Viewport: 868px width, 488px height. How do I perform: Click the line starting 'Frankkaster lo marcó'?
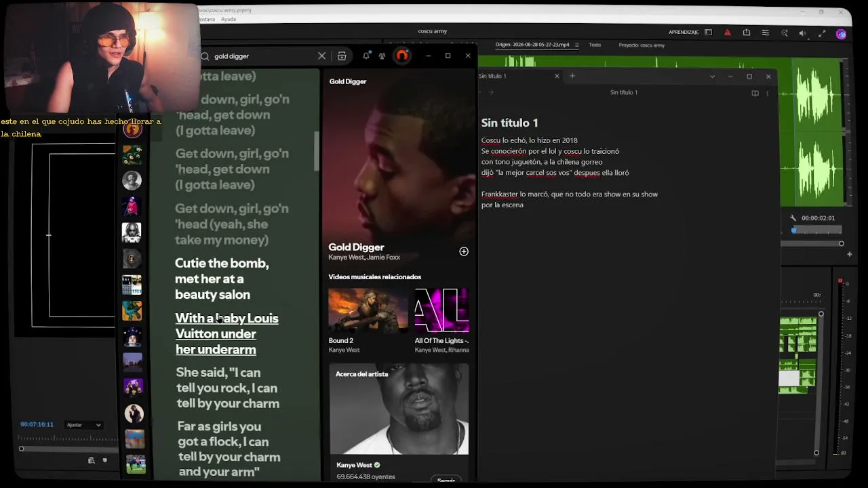pos(570,195)
